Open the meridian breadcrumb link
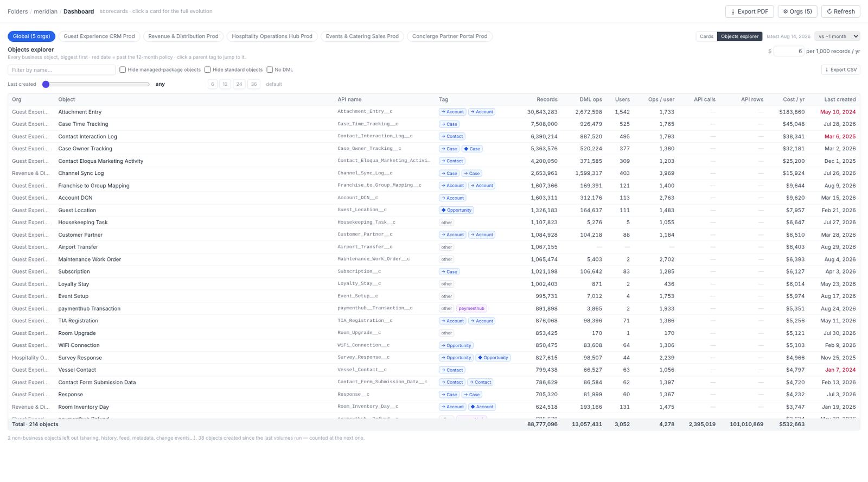Image resolution: width=868 pixels, height=482 pixels. coord(46,11)
